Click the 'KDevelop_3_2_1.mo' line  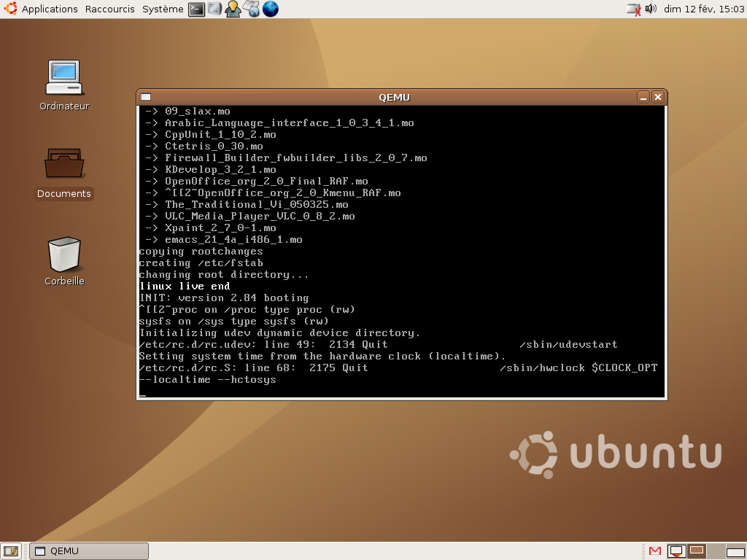pos(220,170)
